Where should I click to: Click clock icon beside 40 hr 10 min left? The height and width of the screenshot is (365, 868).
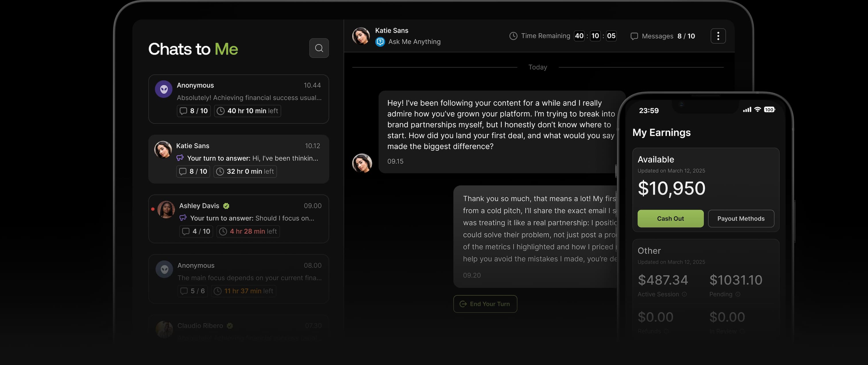click(x=220, y=111)
